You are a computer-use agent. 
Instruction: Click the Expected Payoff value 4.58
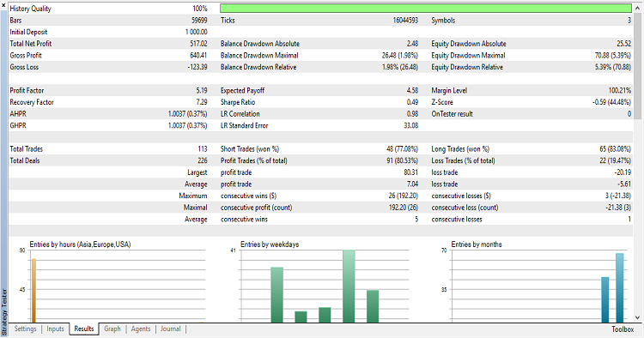tap(412, 90)
